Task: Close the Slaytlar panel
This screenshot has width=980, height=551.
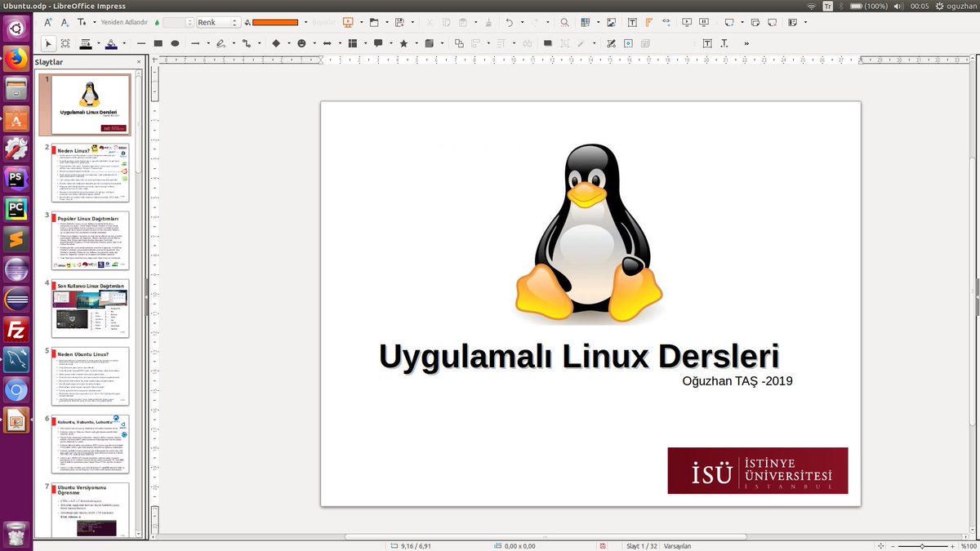Action: pyautogui.click(x=138, y=62)
